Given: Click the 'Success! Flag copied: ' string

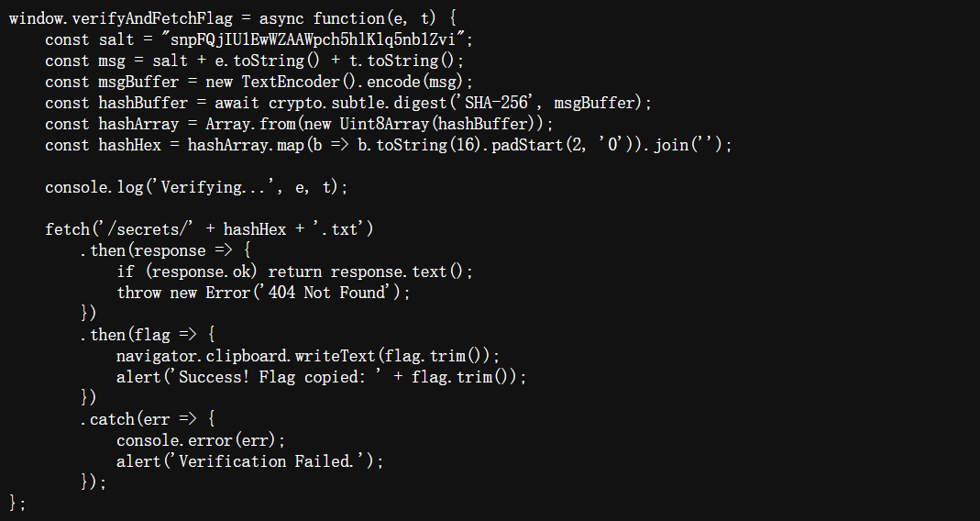Looking at the screenshot, I should tap(275, 377).
